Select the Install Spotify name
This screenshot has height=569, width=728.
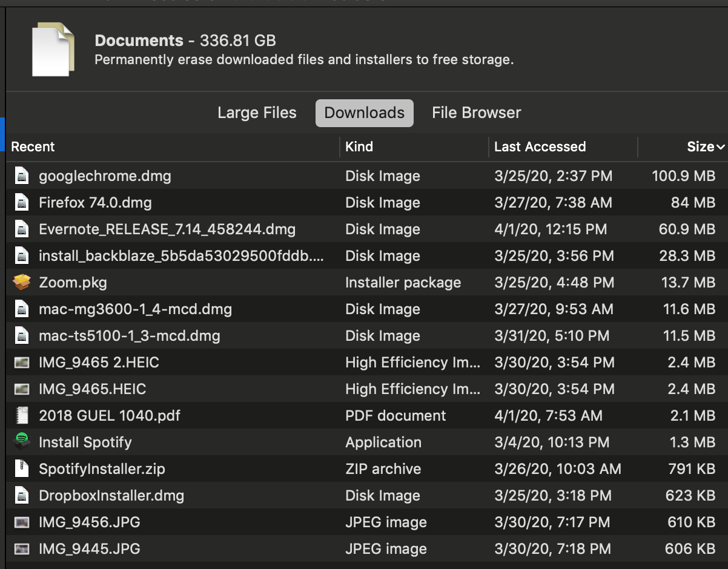[85, 442]
